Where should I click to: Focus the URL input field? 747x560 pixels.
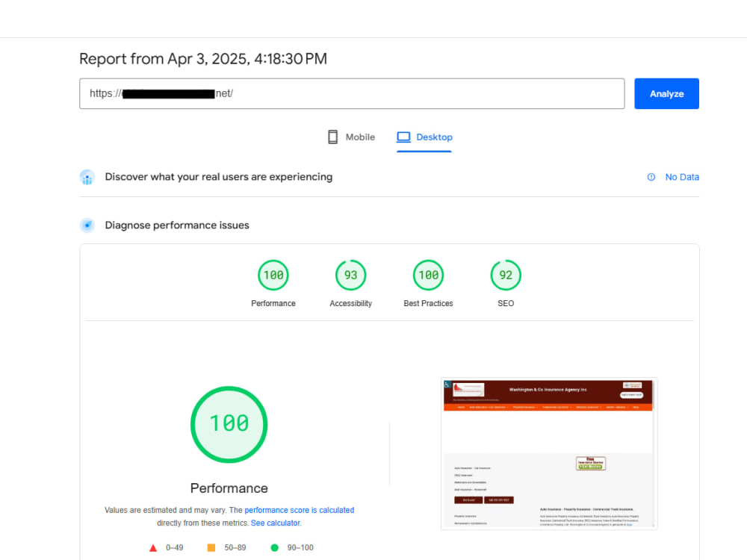pos(352,94)
